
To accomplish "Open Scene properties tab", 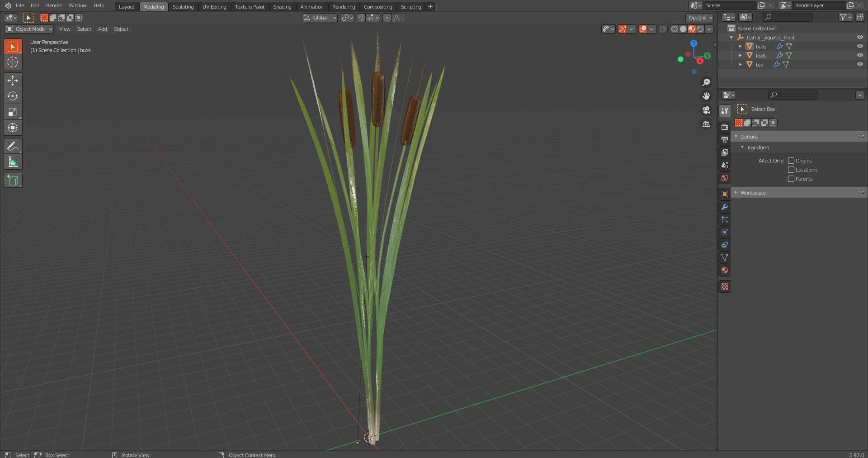I will point(725,165).
